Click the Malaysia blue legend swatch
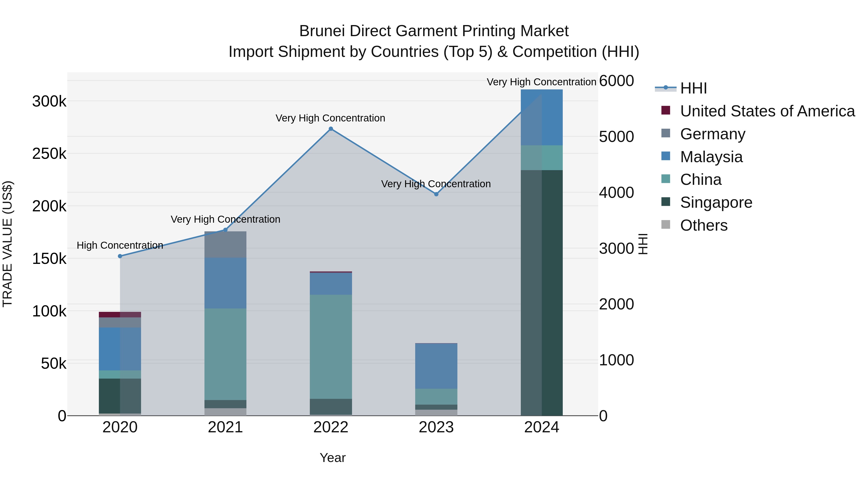 point(666,156)
